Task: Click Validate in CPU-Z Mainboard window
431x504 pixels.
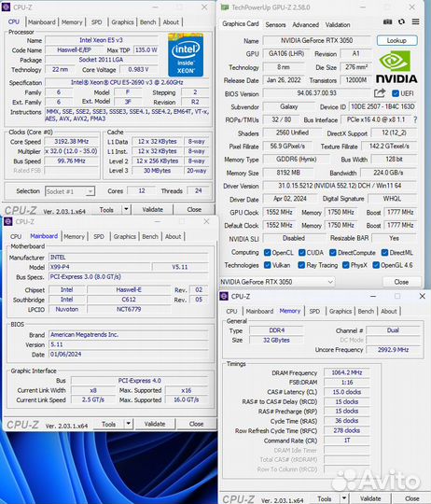Action: point(155,424)
